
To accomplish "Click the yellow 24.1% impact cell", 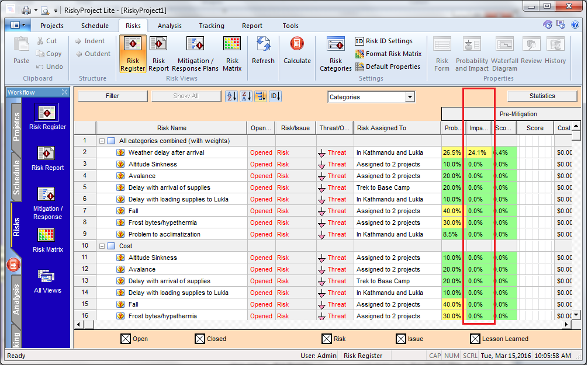I will [478, 152].
